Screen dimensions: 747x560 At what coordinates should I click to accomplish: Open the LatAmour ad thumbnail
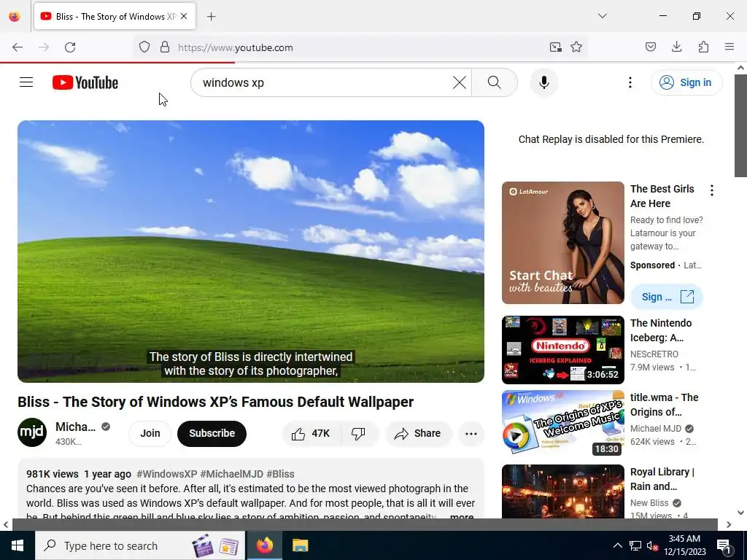tap(562, 242)
